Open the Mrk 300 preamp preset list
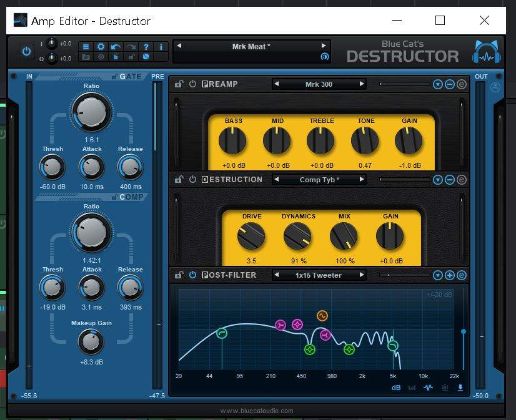This screenshot has width=516, height=420. click(319, 84)
